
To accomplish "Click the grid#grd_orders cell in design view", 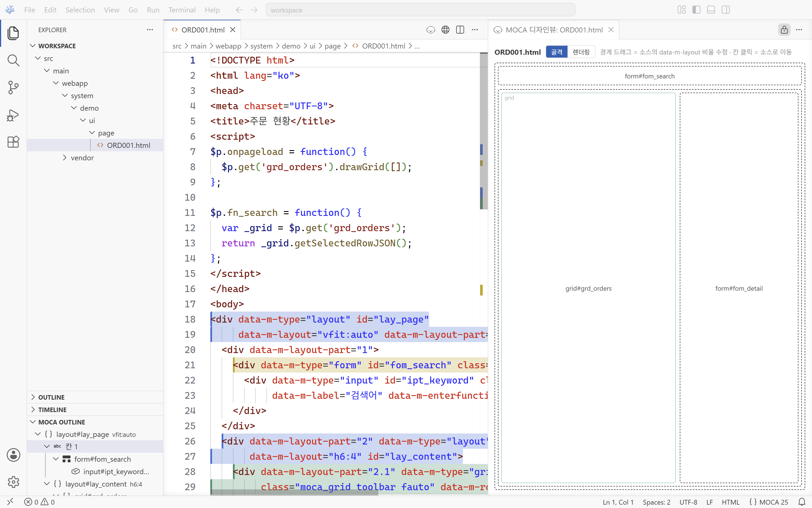I will [x=588, y=288].
